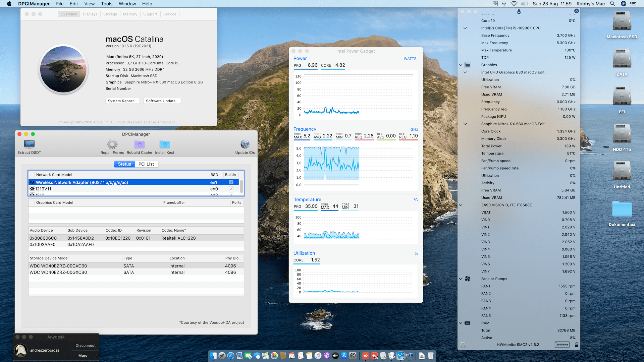Open Install Kext in DPCIManager toolbar
Viewport: 644px width, 362px height.
(x=164, y=145)
